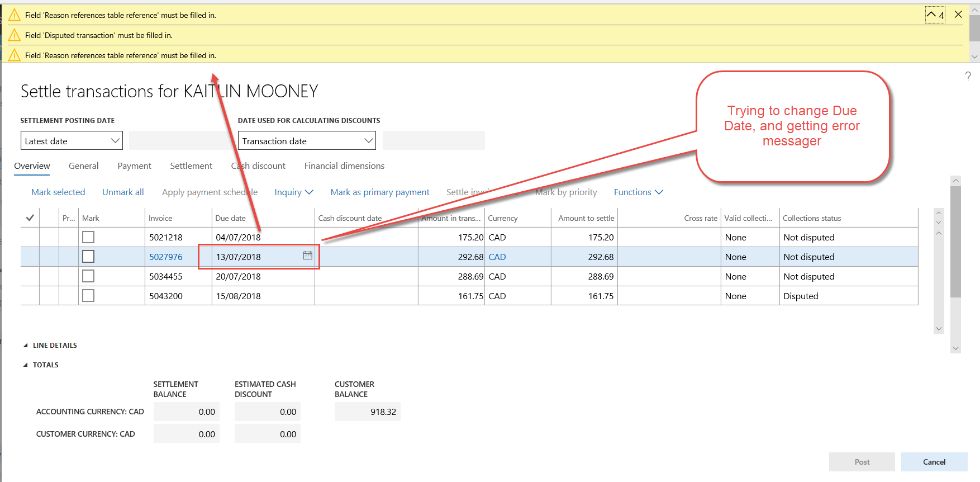Click warning icon of 'Disputed transaction' message
This screenshot has height=482, width=980.
[15, 35]
